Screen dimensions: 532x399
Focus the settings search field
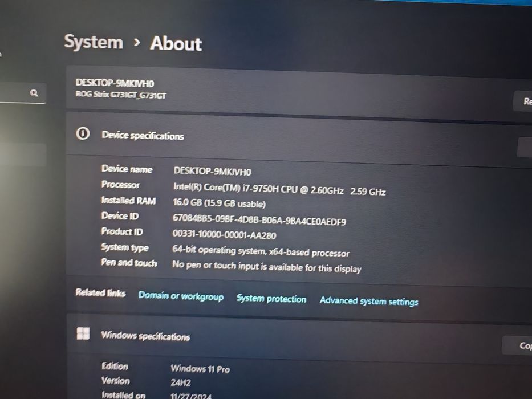22,93
